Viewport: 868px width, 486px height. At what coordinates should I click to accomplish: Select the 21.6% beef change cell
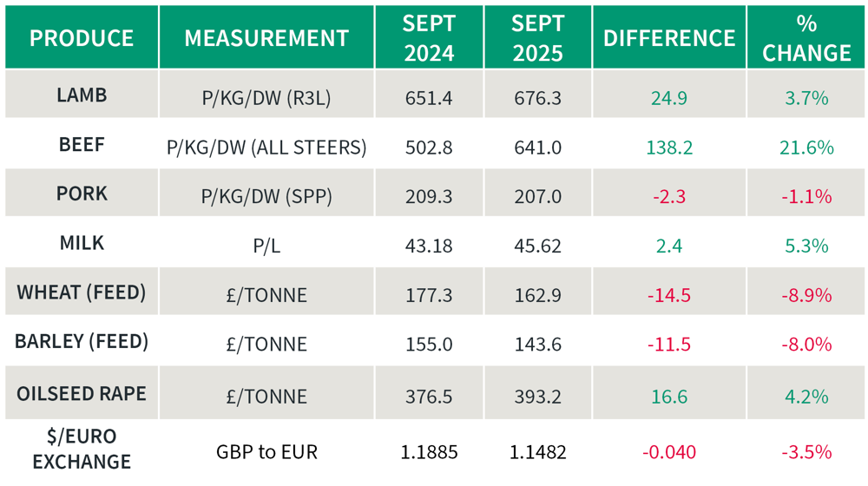tap(806, 148)
